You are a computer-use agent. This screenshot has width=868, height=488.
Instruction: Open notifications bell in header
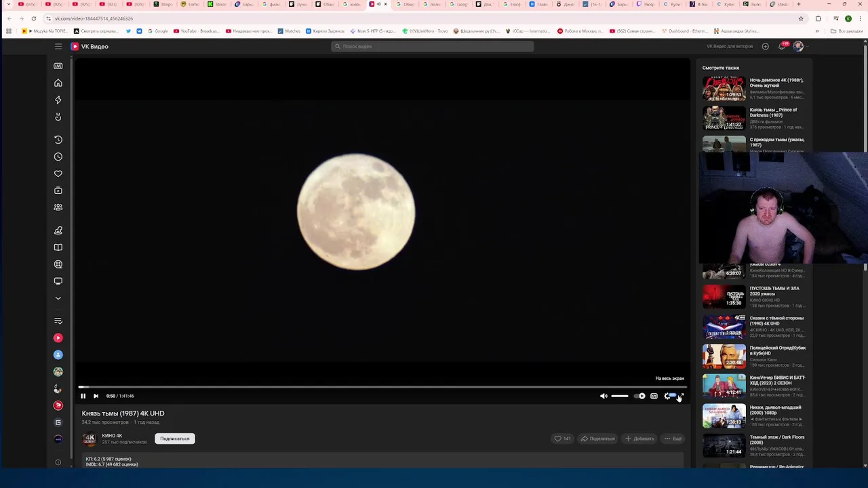[x=782, y=46]
